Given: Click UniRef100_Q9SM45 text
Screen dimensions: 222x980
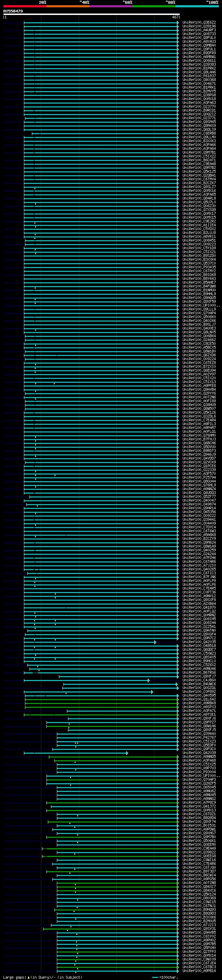Looking at the screenshot, I should click(199, 122).
